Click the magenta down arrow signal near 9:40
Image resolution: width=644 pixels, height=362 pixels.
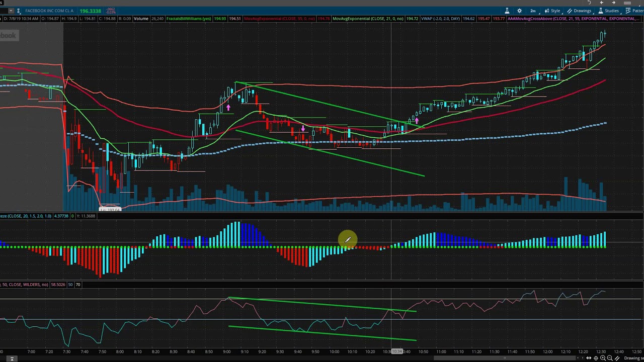(303, 129)
